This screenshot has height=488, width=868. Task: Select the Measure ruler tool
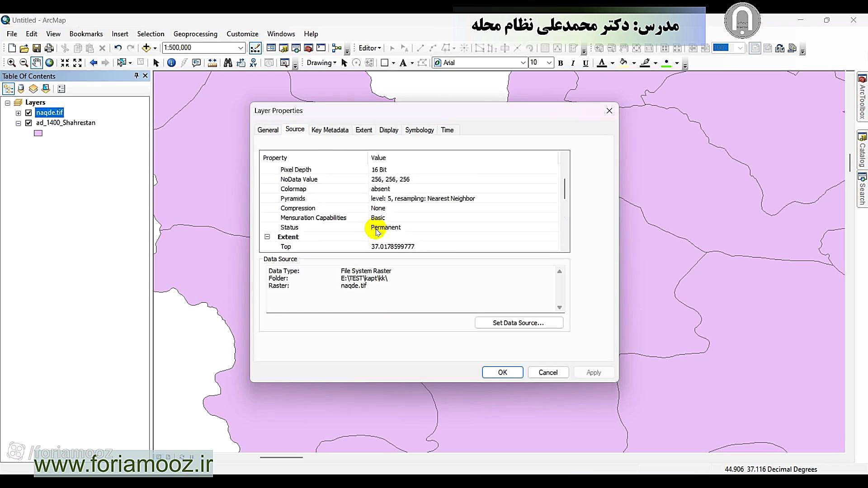212,63
